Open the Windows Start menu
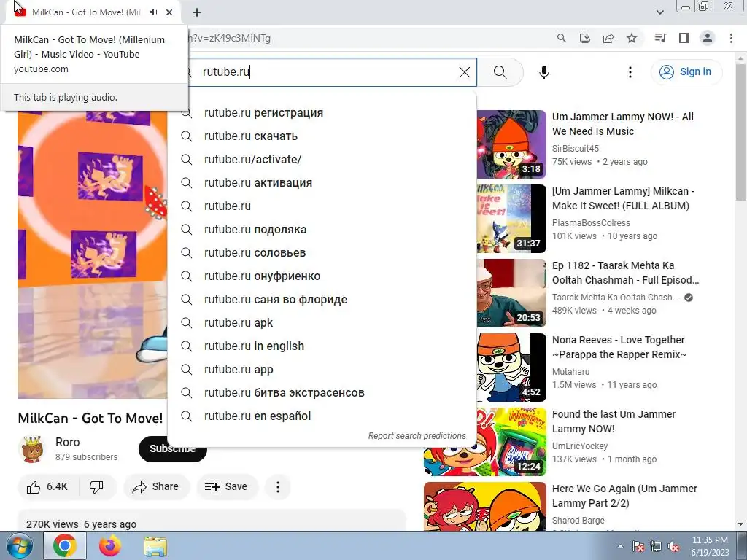Screen dimensions: 747x560 pyautogui.click(x=19, y=546)
